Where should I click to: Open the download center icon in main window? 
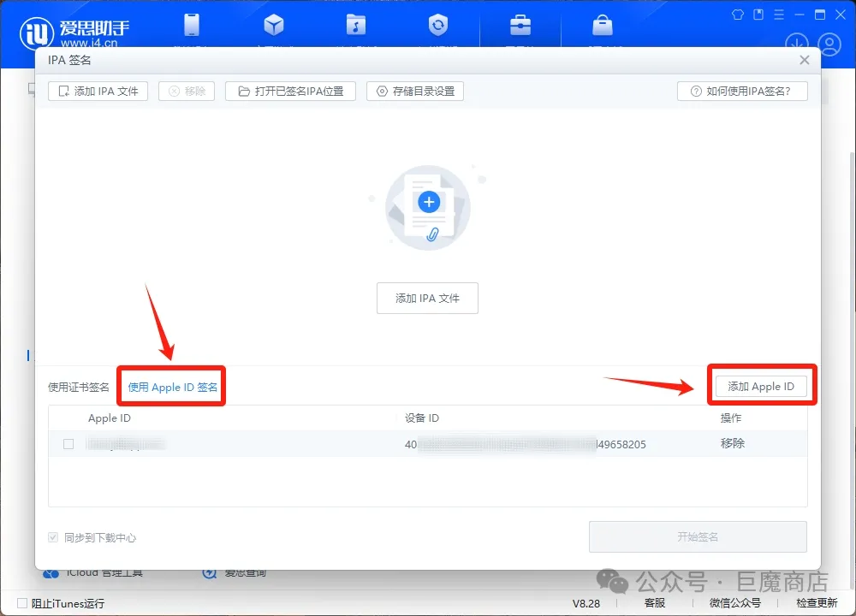pos(796,44)
